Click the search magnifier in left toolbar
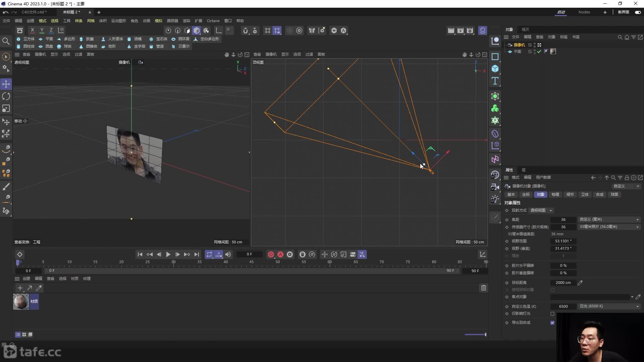 (x=6, y=41)
